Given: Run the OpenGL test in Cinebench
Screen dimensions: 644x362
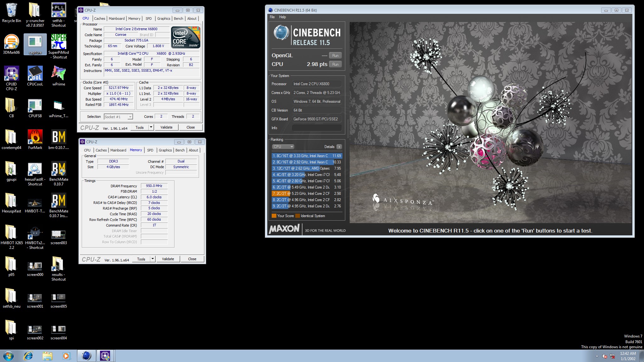Looking at the screenshot, I should 336,56.
